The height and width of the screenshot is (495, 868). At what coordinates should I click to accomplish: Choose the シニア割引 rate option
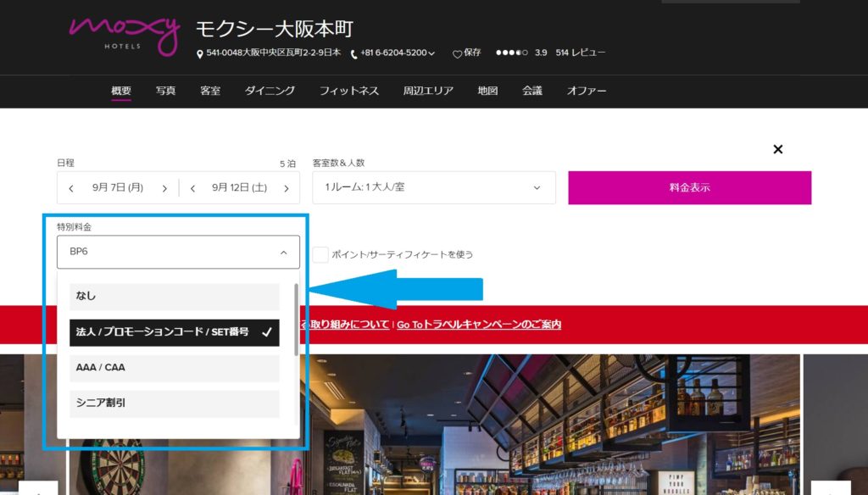174,403
